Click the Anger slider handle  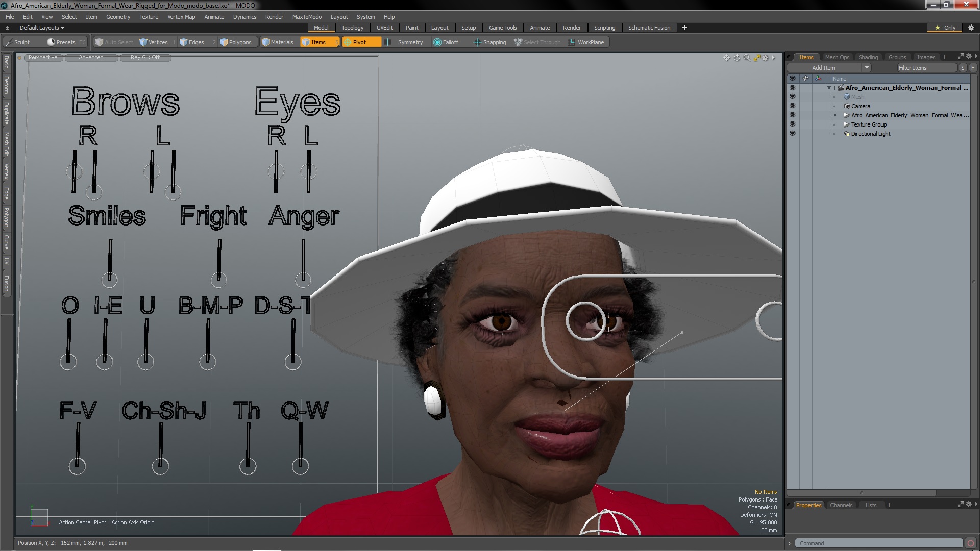coord(303,279)
